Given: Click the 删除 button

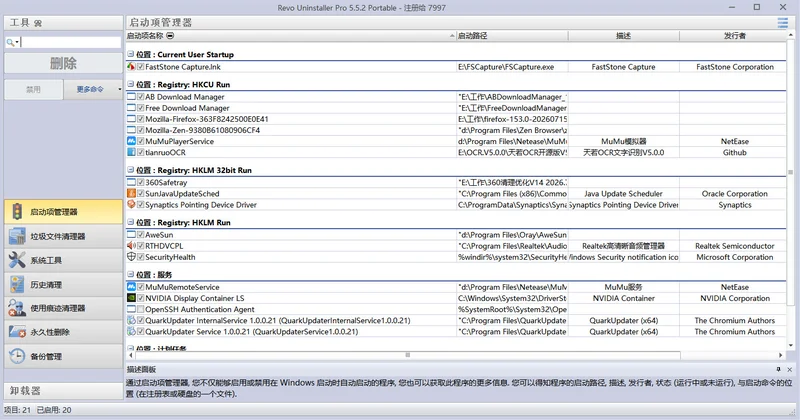Looking at the screenshot, I should coord(63,63).
